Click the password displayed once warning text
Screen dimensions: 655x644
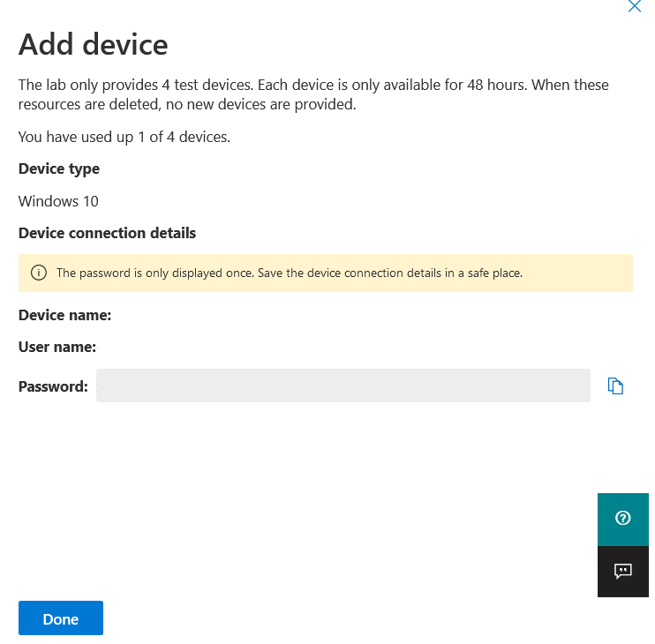click(x=290, y=273)
